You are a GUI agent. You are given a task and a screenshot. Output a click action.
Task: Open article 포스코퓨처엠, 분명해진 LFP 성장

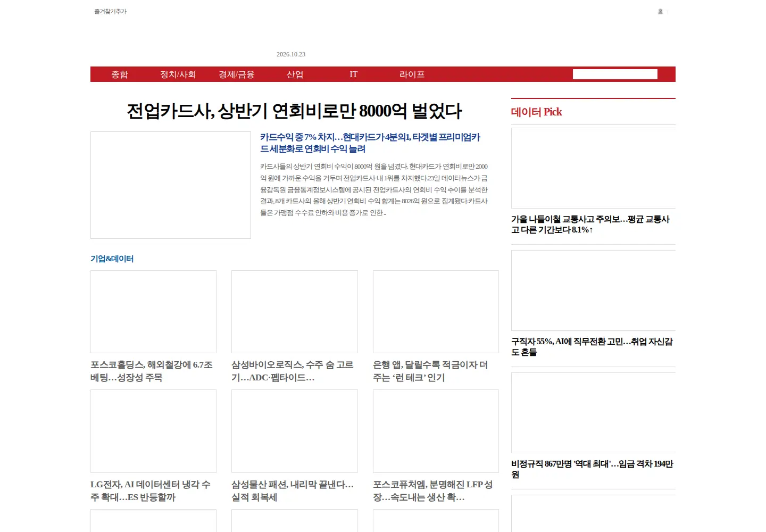tap(433, 491)
